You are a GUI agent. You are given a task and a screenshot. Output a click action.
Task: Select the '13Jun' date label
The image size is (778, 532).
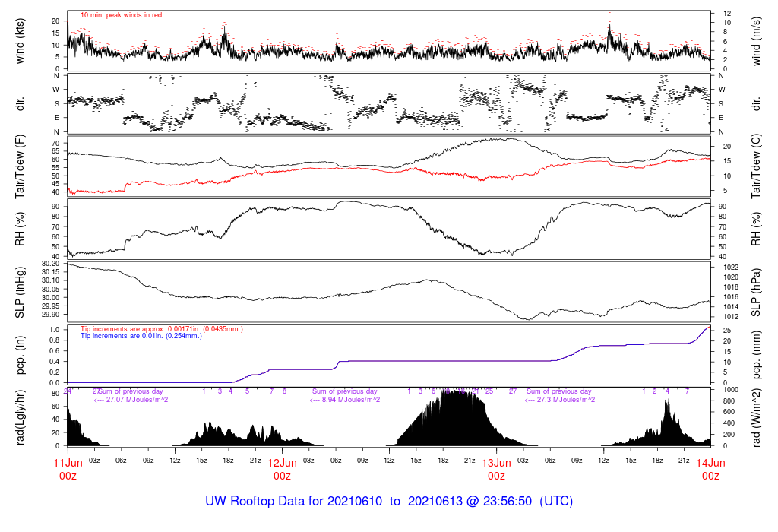pyautogui.click(x=496, y=463)
